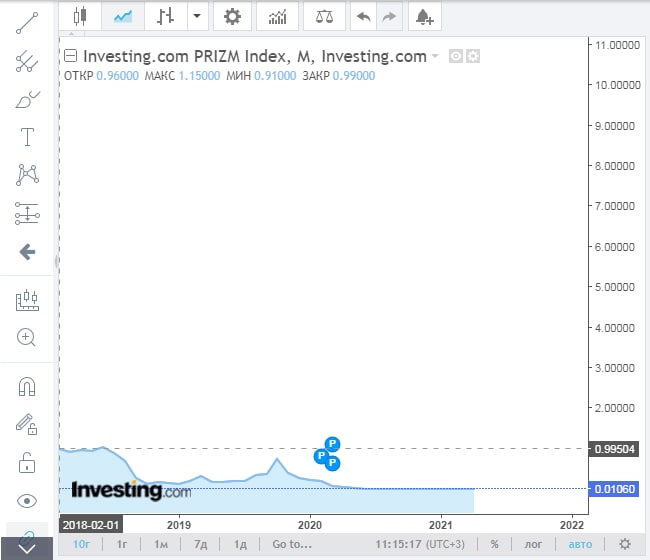Toggle hide all drawings eye icon
This screenshot has width=650, height=560.
(x=27, y=501)
